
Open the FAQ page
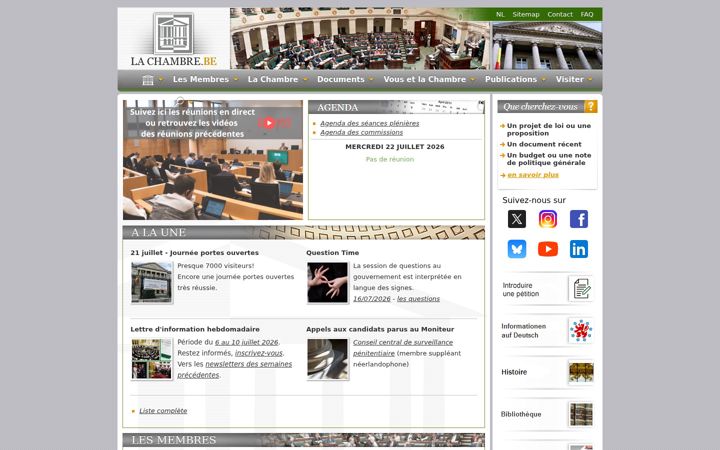[x=586, y=14]
